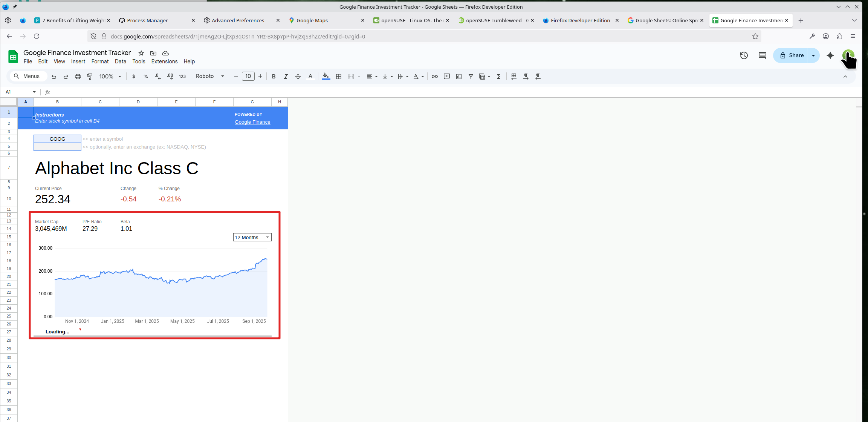The width and height of the screenshot is (868, 422).
Task: Open version history clock icon
Action: pos(744,55)
